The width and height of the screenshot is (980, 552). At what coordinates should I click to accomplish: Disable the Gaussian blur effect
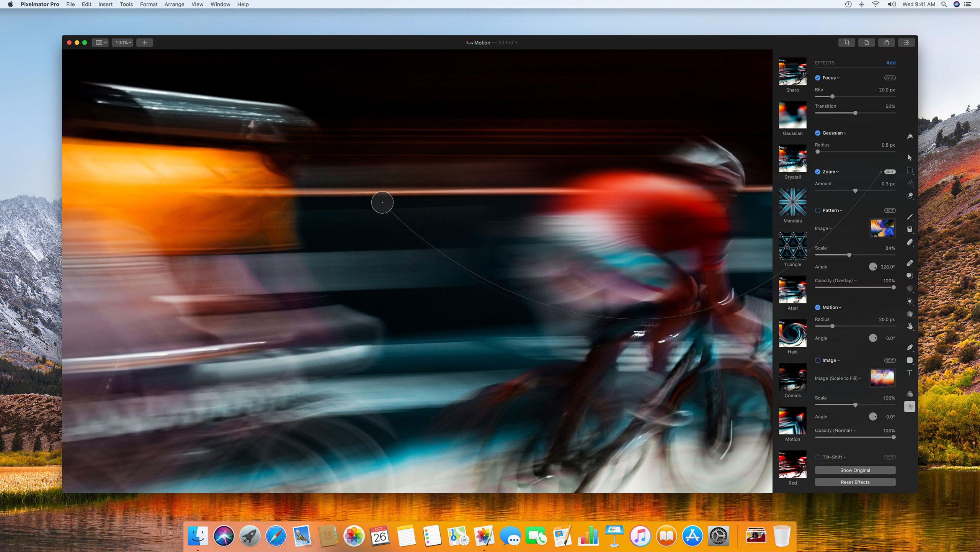pyautogui.click(x=818, y=133)
